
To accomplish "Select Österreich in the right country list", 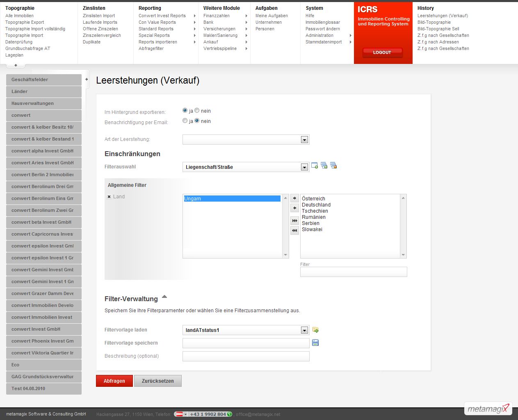I will pyautogui.click(x=313, y=199).
